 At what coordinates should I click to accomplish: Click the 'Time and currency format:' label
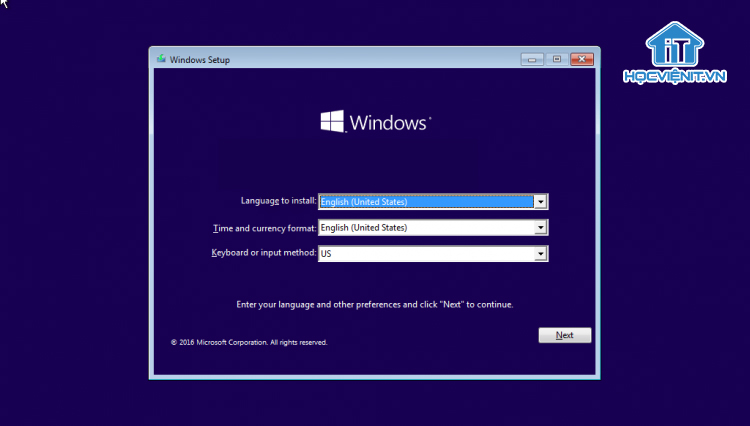point(265,229)
